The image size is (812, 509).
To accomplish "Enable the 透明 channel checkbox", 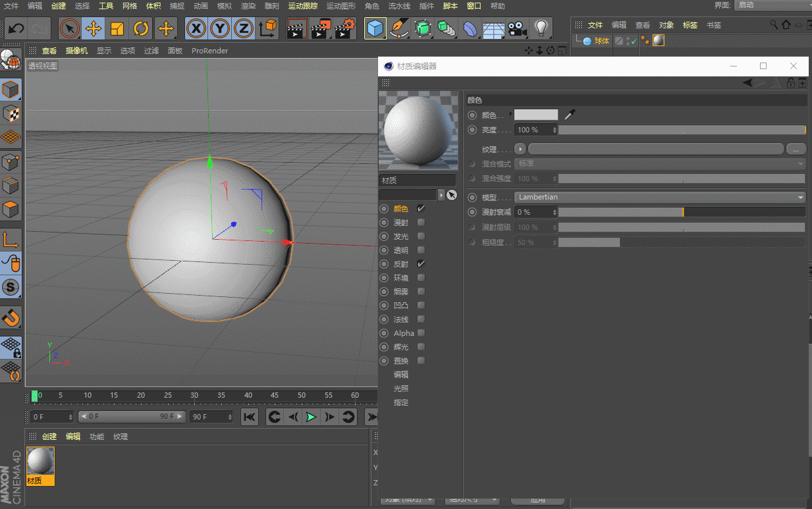I will point(421,250).
